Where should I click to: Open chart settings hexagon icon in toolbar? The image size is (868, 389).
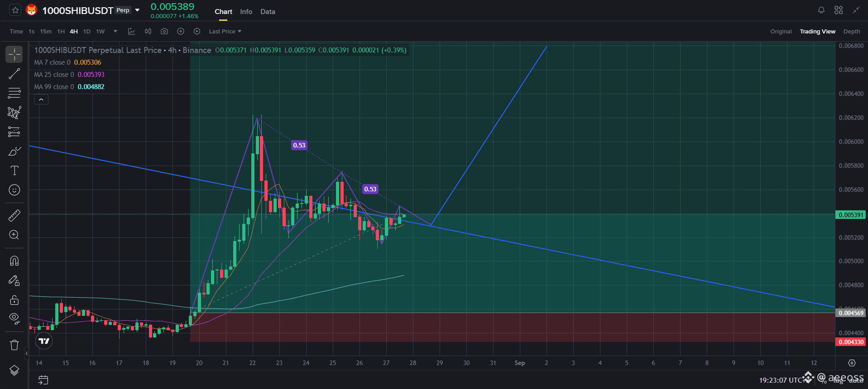pyautogui.click(x=197, y=31)
